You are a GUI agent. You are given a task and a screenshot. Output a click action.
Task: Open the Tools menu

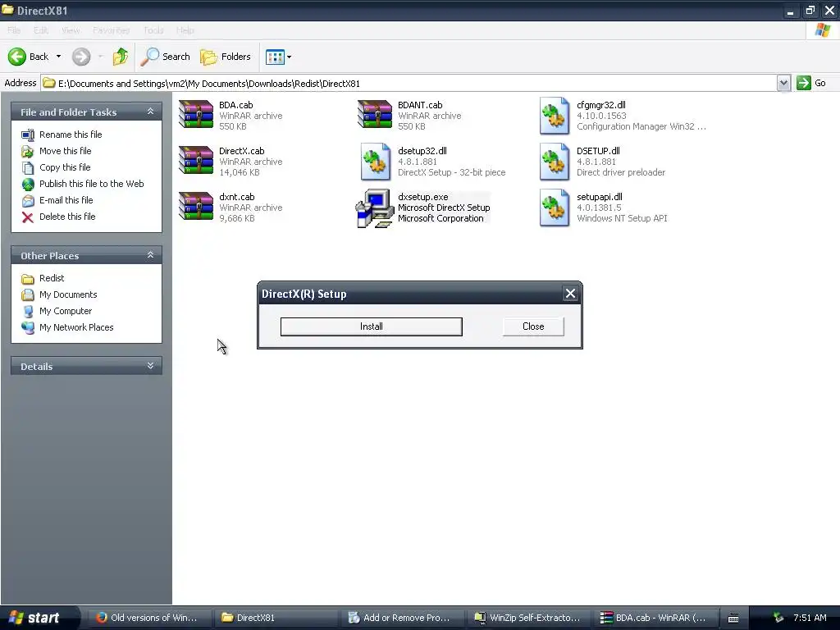[153, 30]
